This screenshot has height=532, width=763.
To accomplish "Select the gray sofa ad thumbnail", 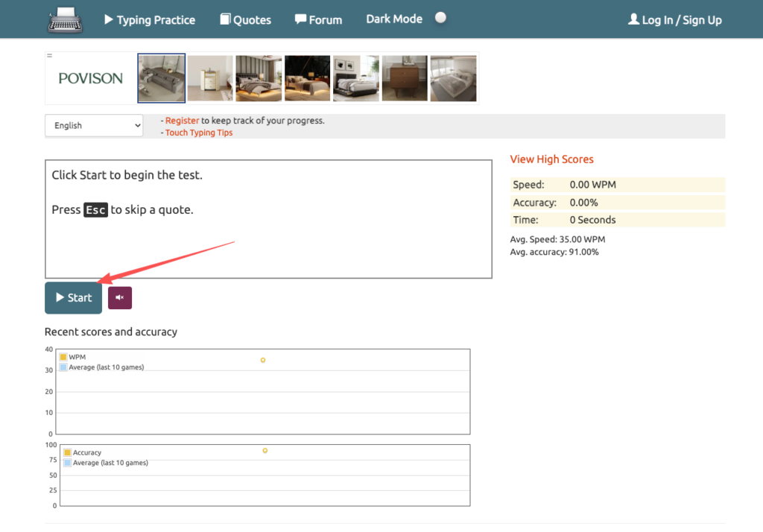I will 162,78.
